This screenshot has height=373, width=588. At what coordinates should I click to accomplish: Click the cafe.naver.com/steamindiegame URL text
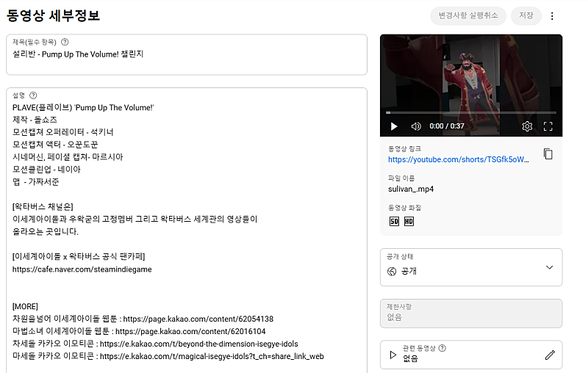pyautogui.click(x=82, y=269)
